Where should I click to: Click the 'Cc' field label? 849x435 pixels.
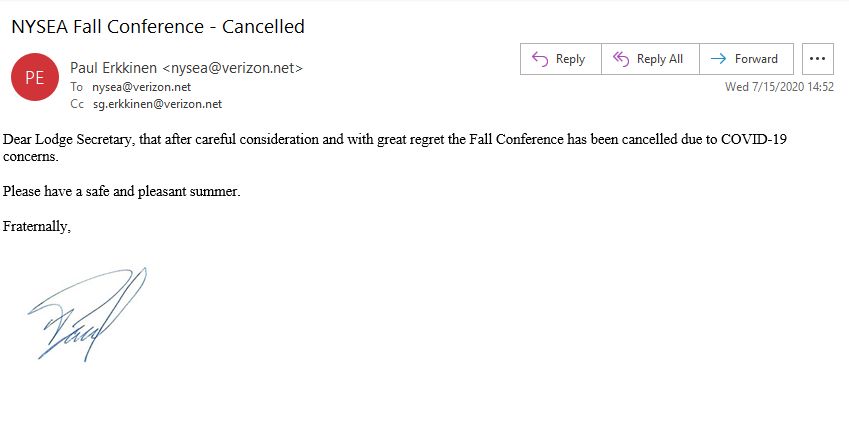click(77, 104)
